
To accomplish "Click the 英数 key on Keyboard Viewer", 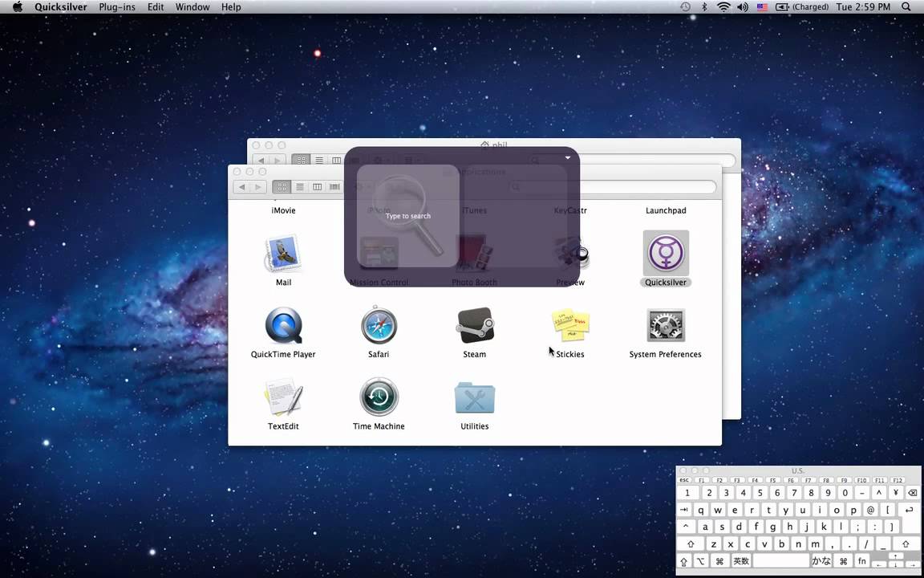I will click(x=741, y=561).
